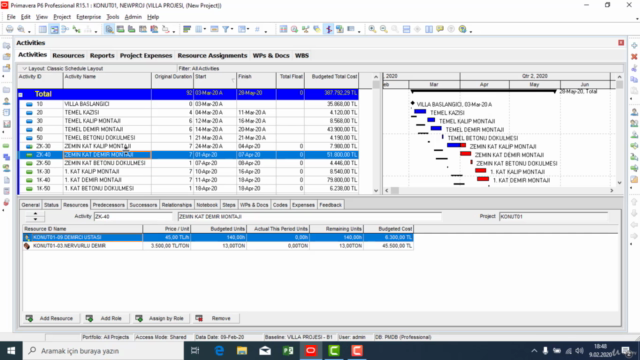
Task: Switch to the Activity Table view icon
Action: 42,29
